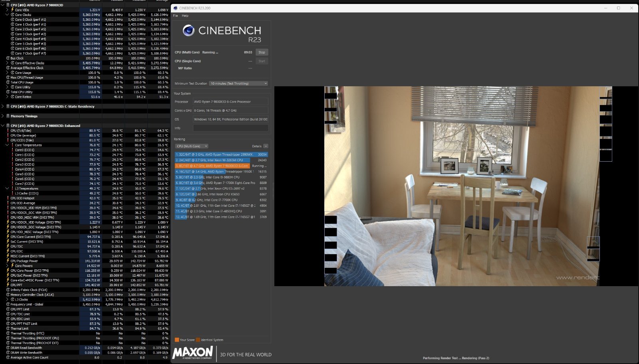The image size is (639, 364).
Task: Click the clock icon next to Core 0 Clock
Action: tap(13, 20)
